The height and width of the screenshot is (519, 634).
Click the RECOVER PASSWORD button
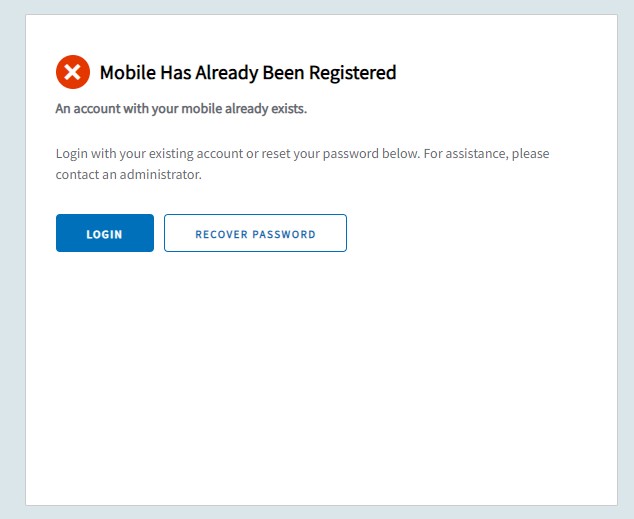pos(255,233)
